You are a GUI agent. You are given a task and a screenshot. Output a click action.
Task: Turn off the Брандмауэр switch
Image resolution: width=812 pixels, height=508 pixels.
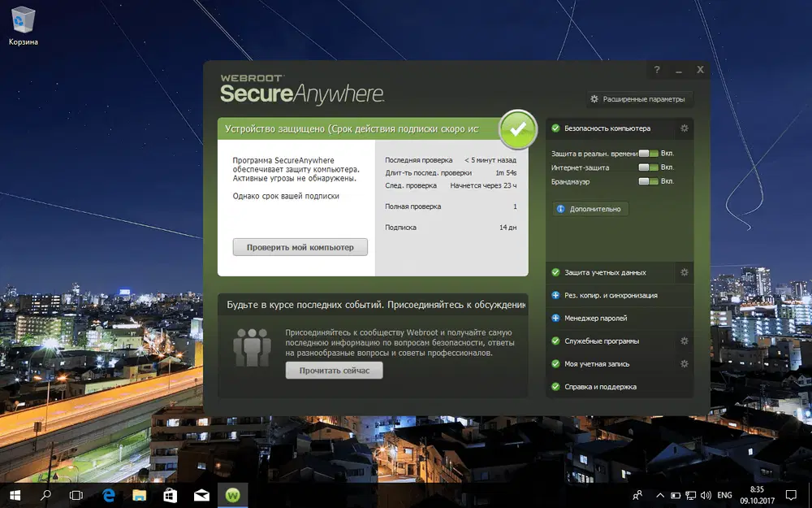[x=648, y=181]
